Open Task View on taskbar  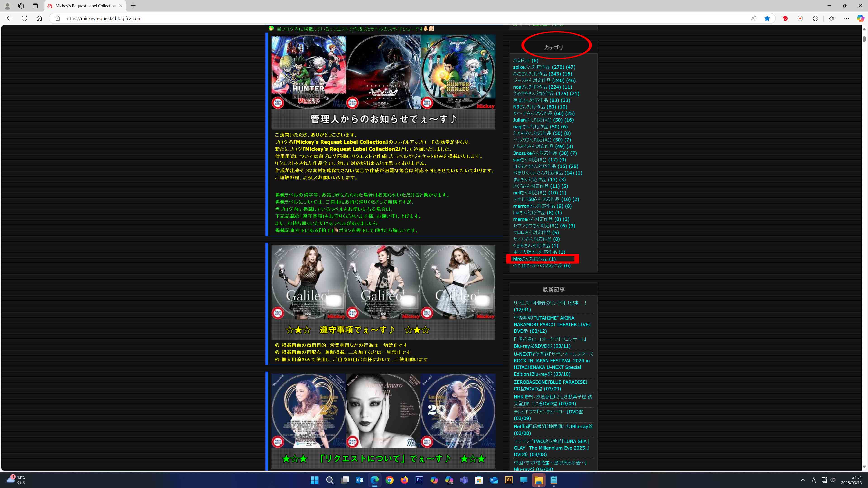pos(344,480)
